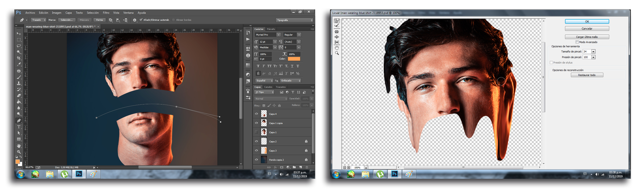Uncheck Añadir/Eliminar automát. checkbox

click(x=141, y=20)
